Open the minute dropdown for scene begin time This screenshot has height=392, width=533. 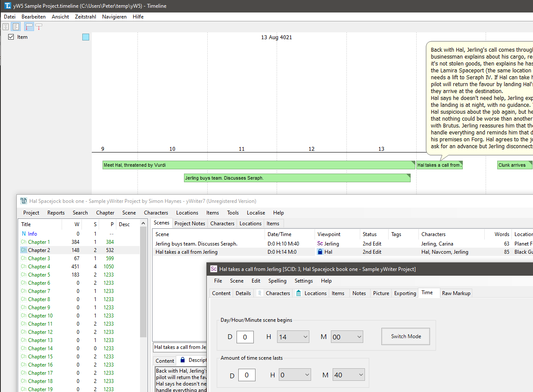[347, 337]
